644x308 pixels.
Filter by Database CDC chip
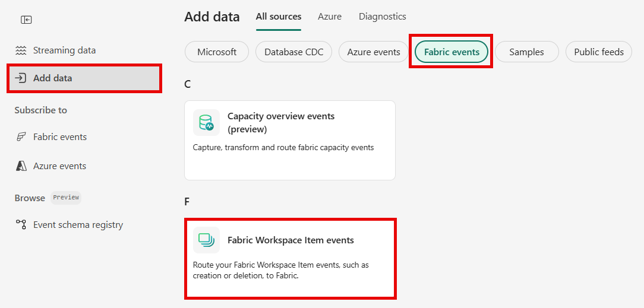(293, 52)
